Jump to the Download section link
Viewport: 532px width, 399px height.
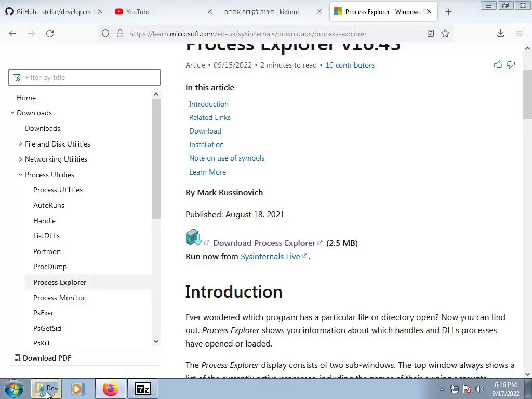point(205,131)
